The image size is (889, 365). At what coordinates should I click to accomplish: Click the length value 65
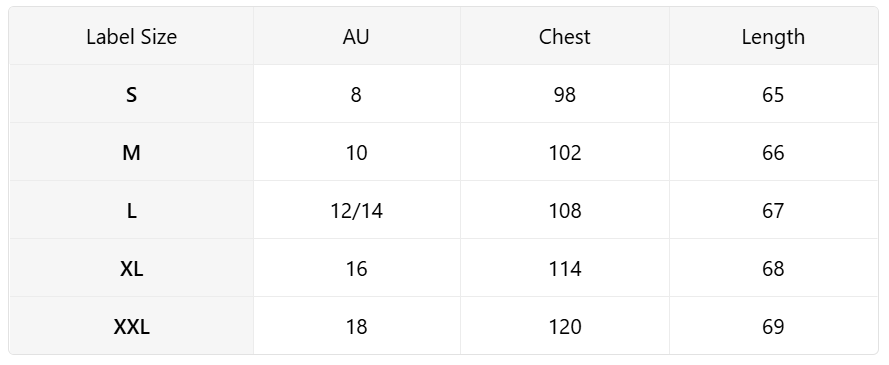point(773,94)
